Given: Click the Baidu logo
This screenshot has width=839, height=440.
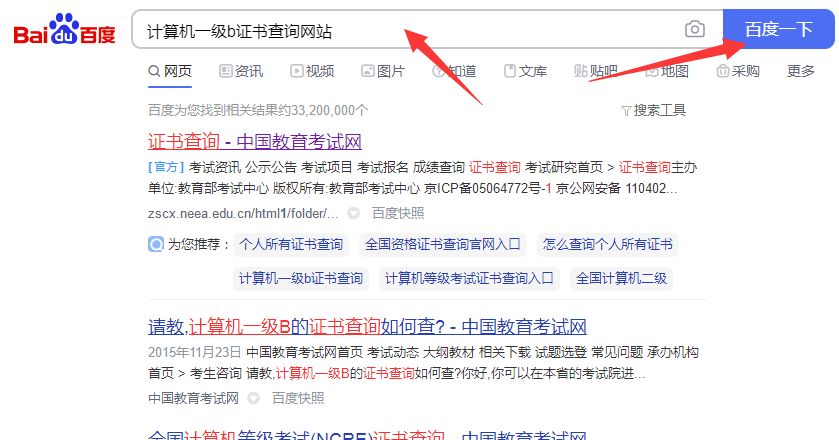Looking at the screenshot, I should (64, 29).
